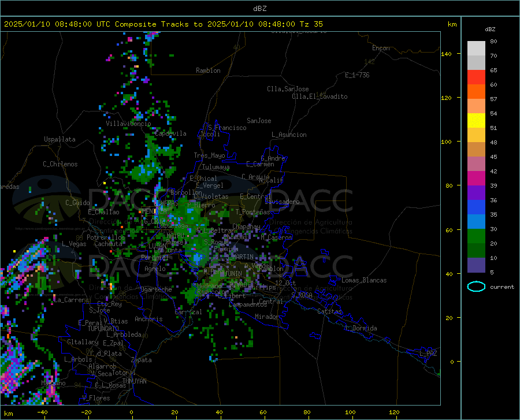Click the yellow 51 dBZ legend swatch
The width and height of the screenshot is (520, 420).
pos(476,121)
